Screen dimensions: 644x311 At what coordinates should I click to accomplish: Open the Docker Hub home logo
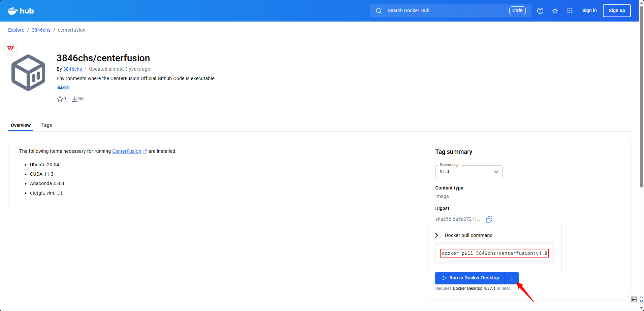(21, 11)
